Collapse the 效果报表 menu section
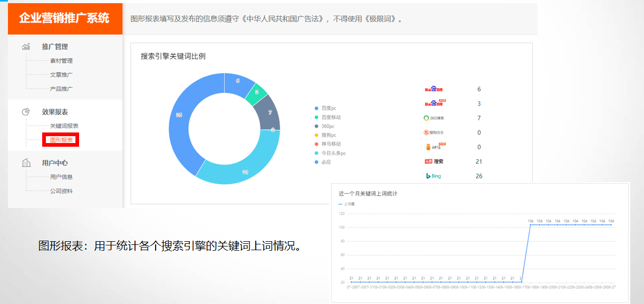This screenshot has height=304, width=644. point(55,112)
